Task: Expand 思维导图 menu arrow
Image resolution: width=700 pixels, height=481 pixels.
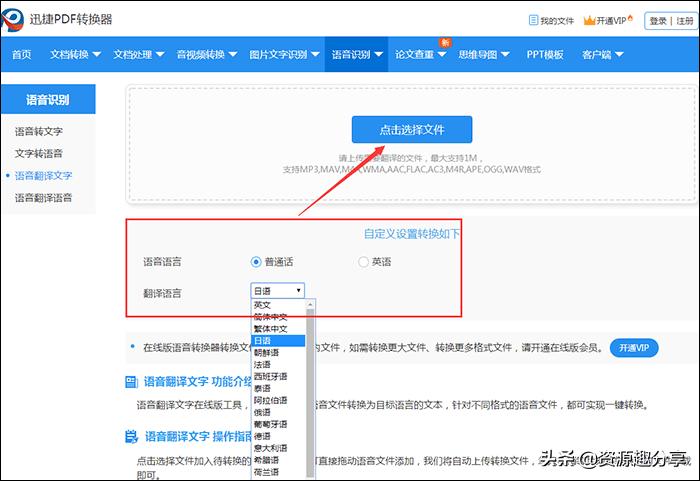Action: [x=505, y=54]
